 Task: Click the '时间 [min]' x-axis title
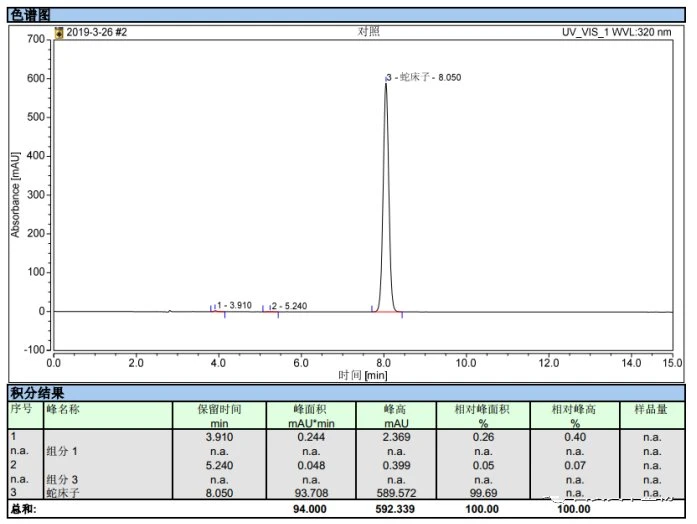tap(363, 376)
